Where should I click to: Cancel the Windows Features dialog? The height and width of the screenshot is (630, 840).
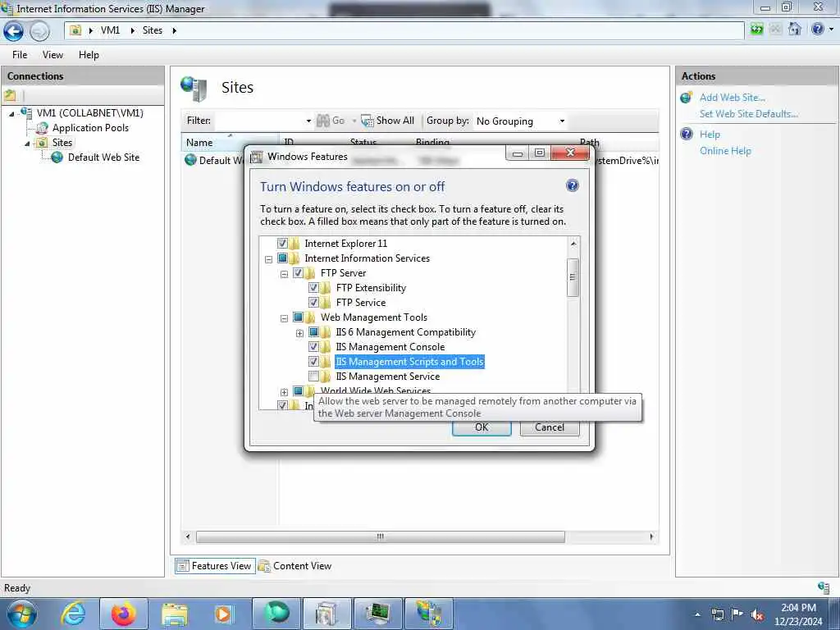coord(550,427)
